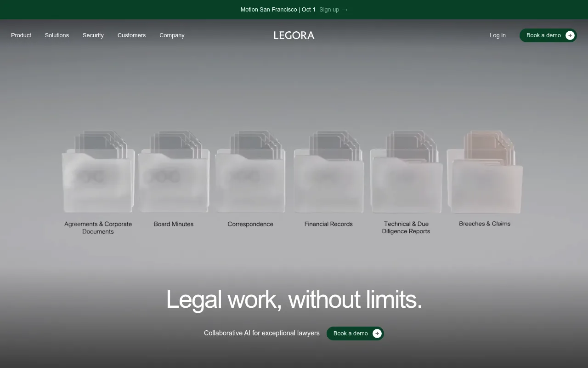The image size is (588, 368).
Task: Click the LEGORA logo
Action: pos(294,35)
